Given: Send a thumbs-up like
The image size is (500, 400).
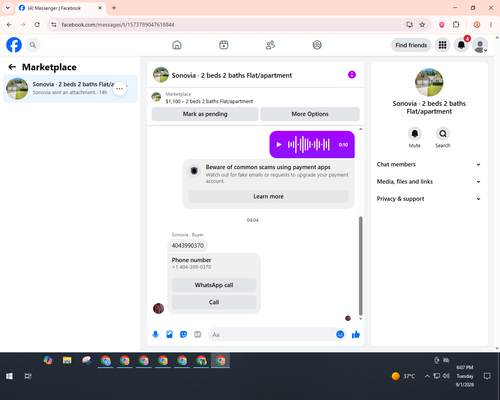Looking at the screenshot, I should [x=356, y=334].
